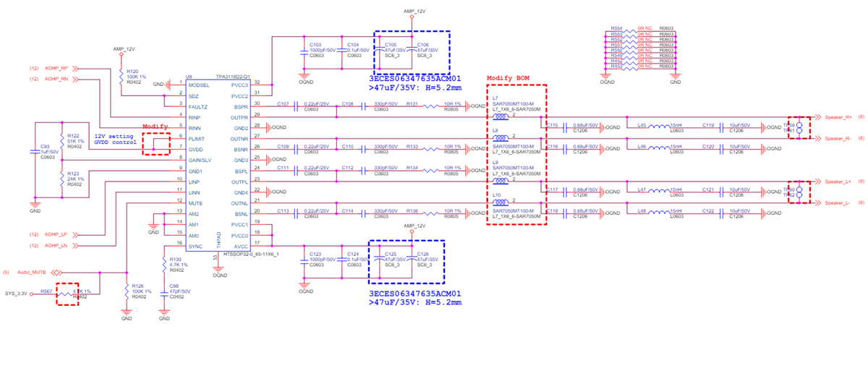868x368 pixels.
Task: Click the C103 1000pF/50V capacitor label
Action: (321, 49)
